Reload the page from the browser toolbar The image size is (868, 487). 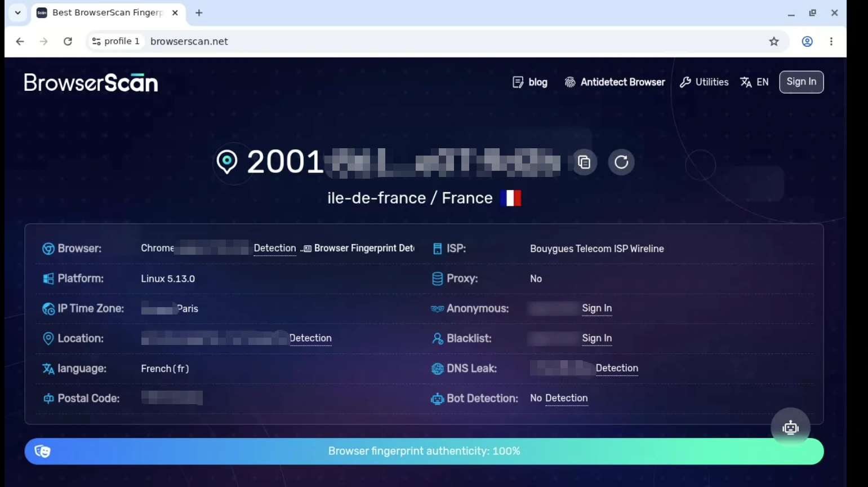[68, 41]
